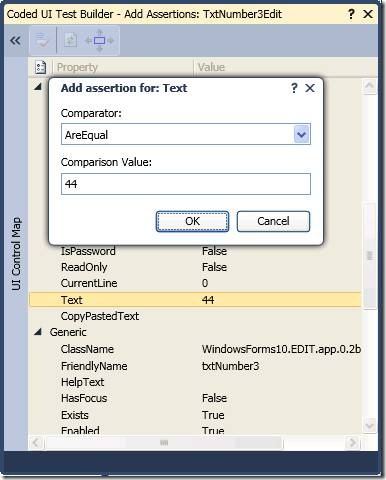The height and width of the screenshot is (480, 386).
Task: Select the Exists property row
Action: click(x=195, y=415)
